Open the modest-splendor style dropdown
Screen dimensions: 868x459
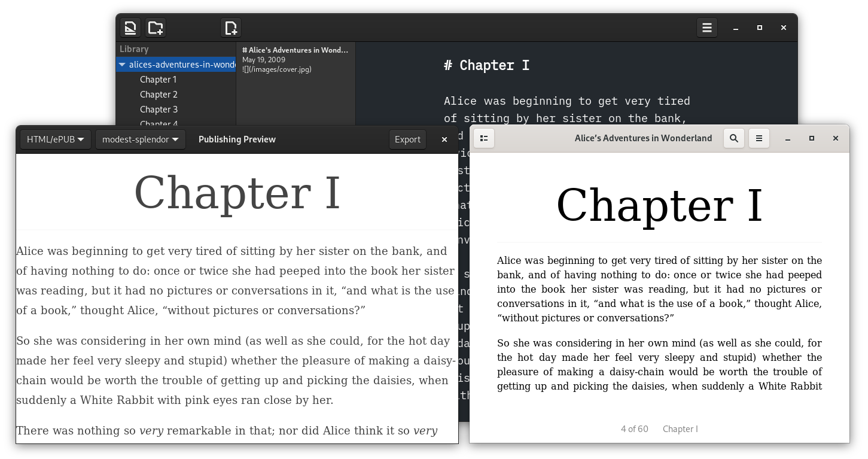(x=141, y=139)
